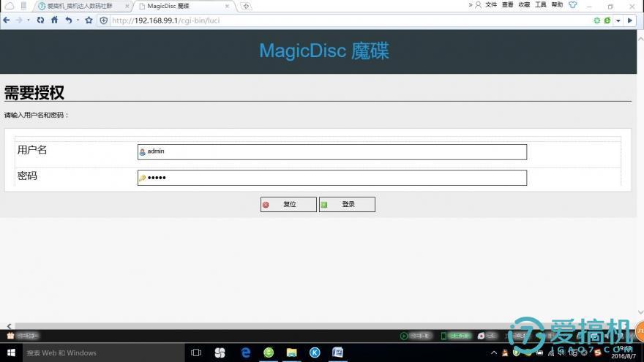Click the 密码 password field

[332, 178]
